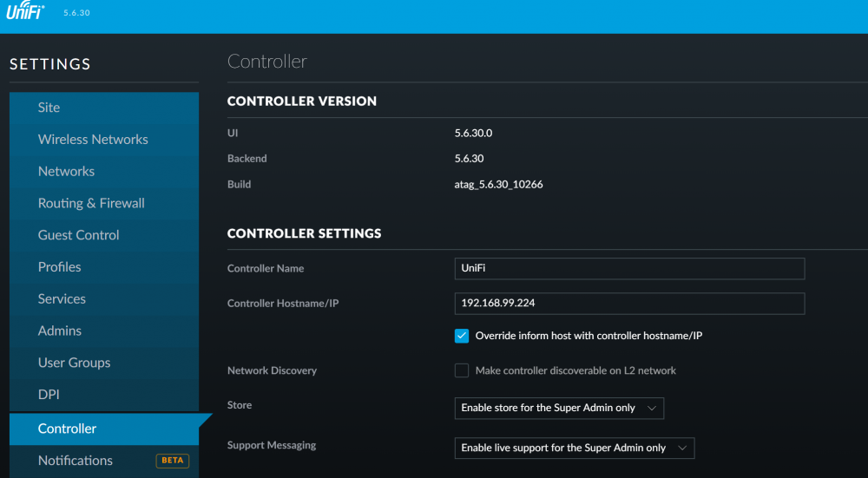Click the Network Discovery label

(272, 370)
